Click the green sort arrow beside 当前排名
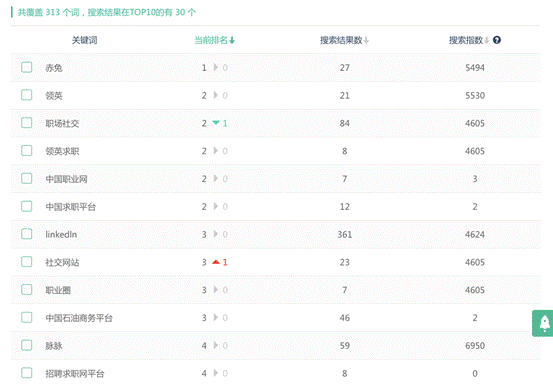This screenshot has height=386, width=553. click(232, 41)
